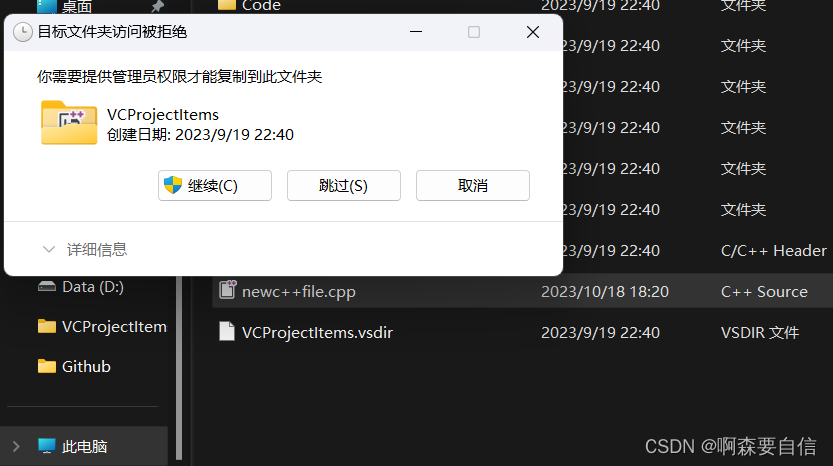Screen dimensions: 833x466
Task: Click the 跳过(S) skip button
Action: coord(344,185)
